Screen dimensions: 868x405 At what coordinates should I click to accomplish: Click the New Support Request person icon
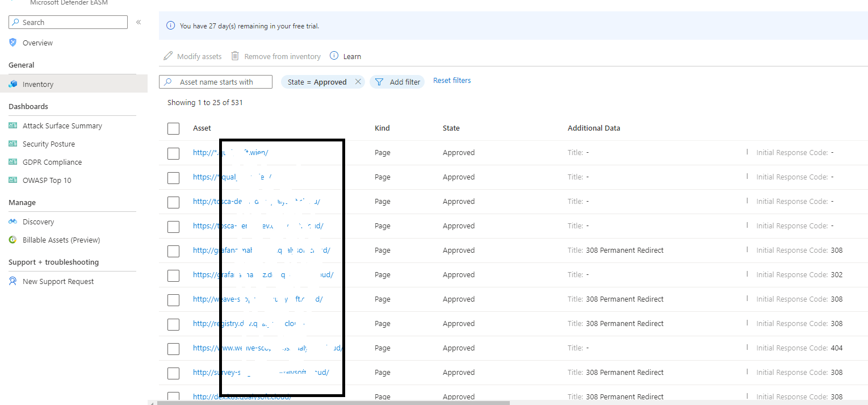13,281
